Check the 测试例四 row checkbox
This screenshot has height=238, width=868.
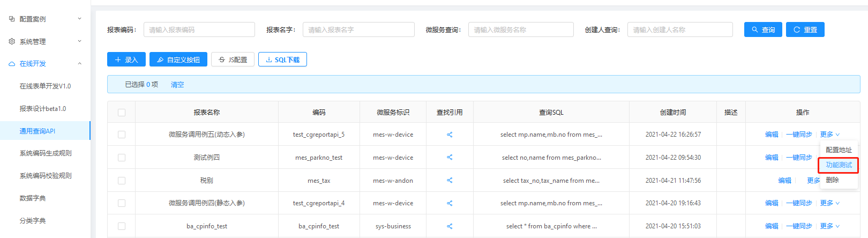pyautogui.click(x=122, y=158)
